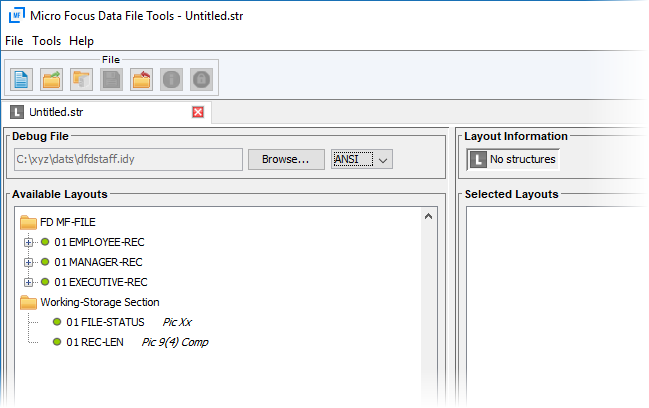Select the Working-Storage Section folder
The height and width of the screenshot is (408, 649).
click(99, 302)
